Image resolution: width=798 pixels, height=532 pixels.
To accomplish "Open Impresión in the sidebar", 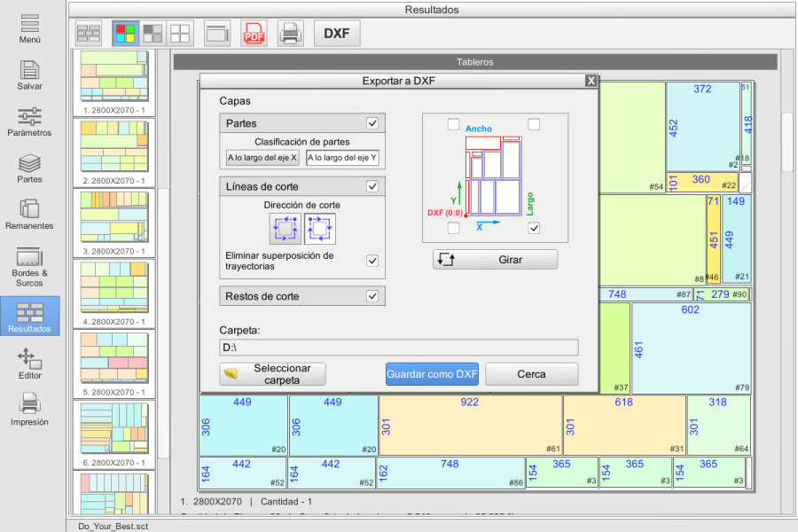I will click(x=29, y=410).
